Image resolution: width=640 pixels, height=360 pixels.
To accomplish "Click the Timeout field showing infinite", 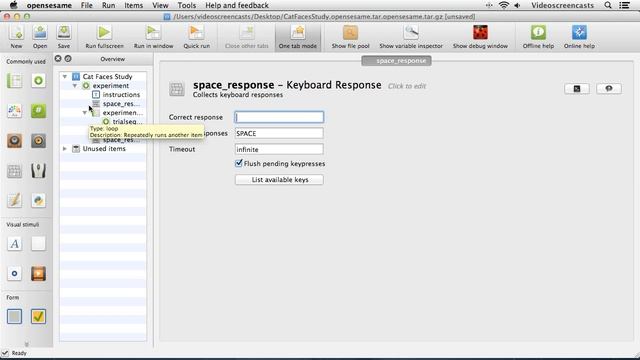I will [x=279, y=149].
